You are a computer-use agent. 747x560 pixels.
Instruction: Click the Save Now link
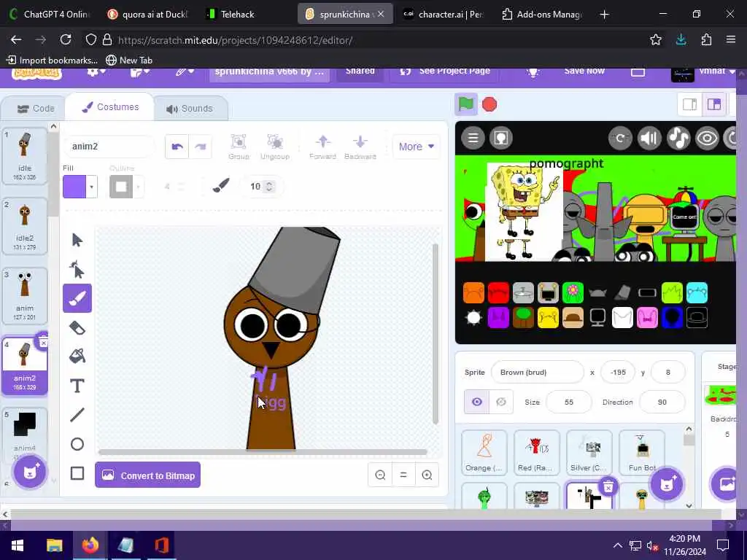click(x=584, y=71)
